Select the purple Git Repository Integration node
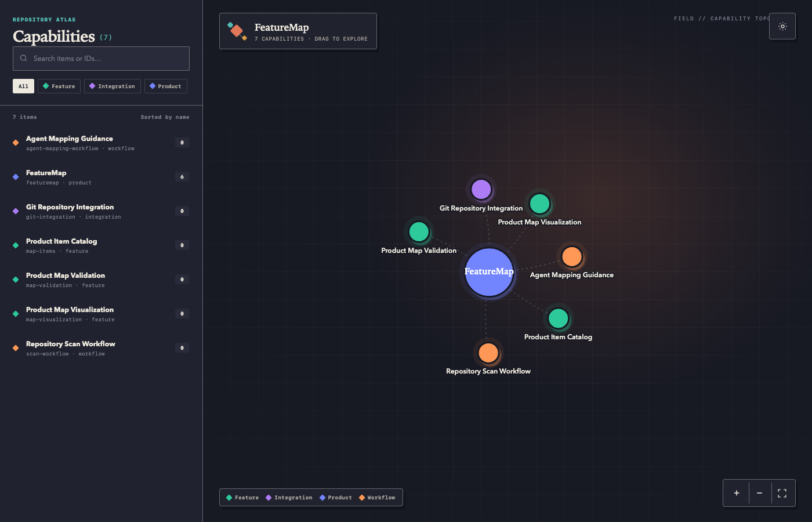Viewport: 812px width, 522px height. click(x=481, y=189)
